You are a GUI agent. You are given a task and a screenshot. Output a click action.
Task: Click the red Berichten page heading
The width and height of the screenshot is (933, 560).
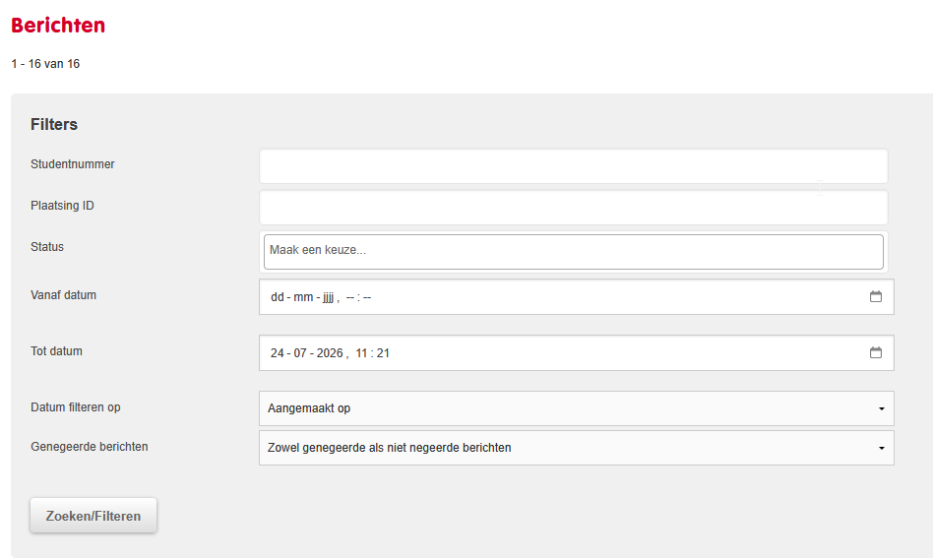(58, 25)
